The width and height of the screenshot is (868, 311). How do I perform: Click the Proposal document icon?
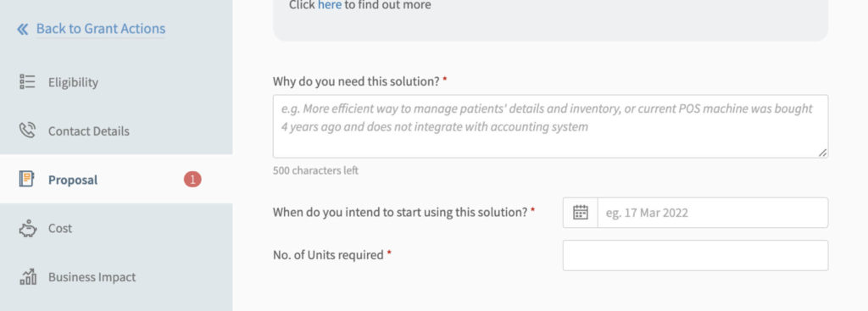point(26,179)
